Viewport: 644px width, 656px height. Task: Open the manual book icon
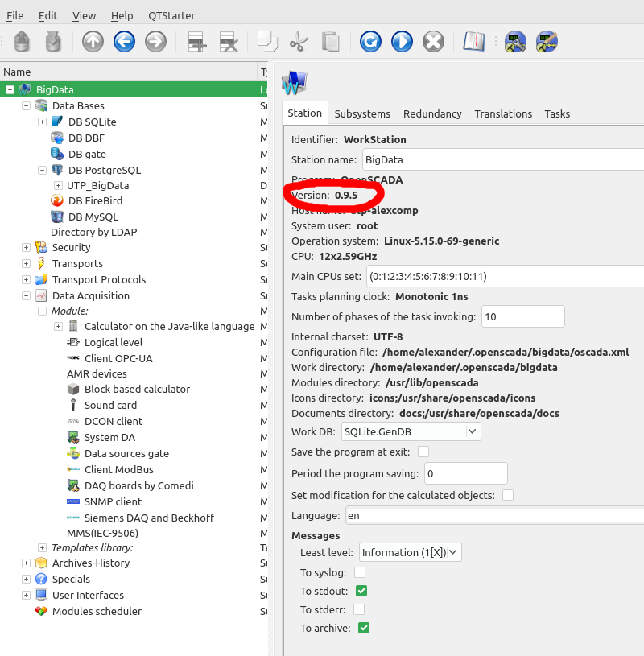point(475,42)
